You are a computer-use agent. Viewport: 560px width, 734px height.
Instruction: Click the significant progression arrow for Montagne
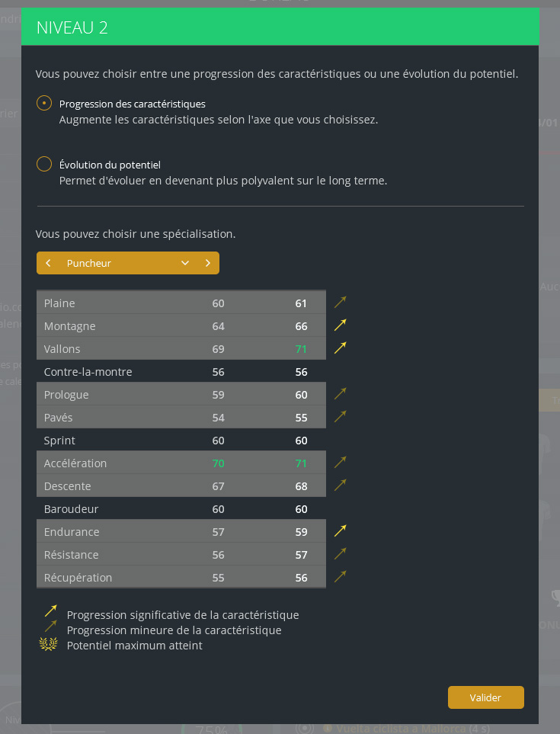[340, 325]
